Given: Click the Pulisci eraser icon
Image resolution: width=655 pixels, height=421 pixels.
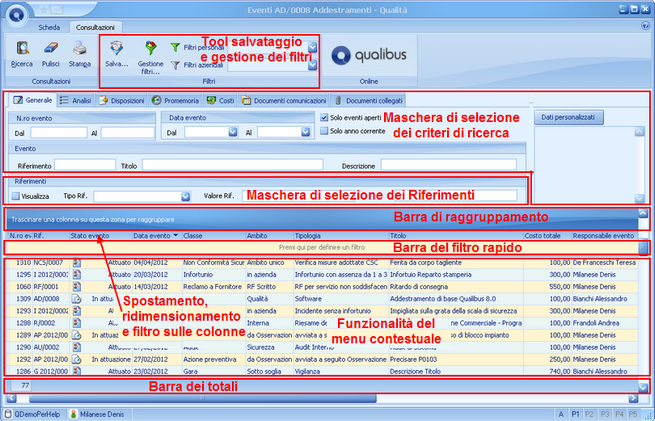Looking at the screenshot, I should (x=51, y=48).
